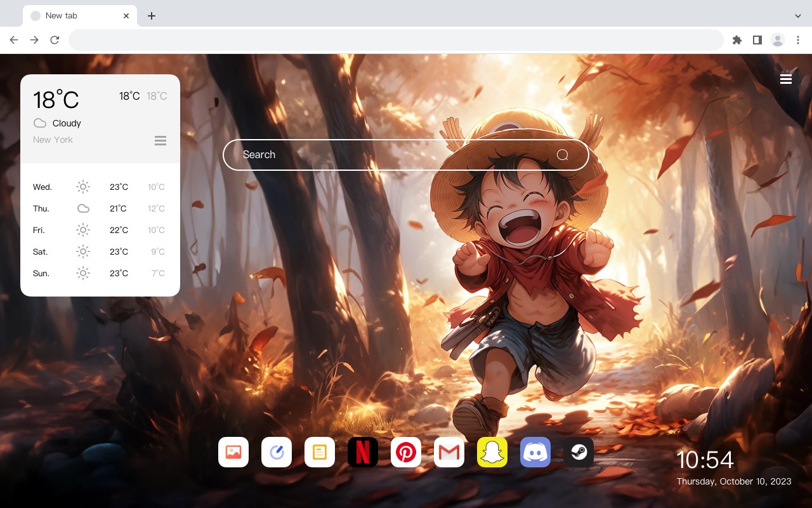Click the sunny icon for Sun.
Image resolution: width=812 pixels, height=508 pixels.
point(83,273)
